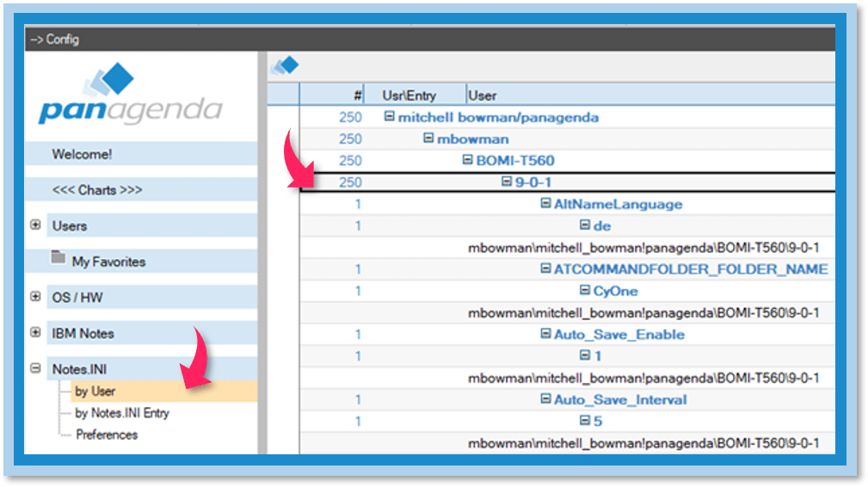Open Preferences under Notes.INI
This screenshot has width=868, height=487.
[107, 435]
